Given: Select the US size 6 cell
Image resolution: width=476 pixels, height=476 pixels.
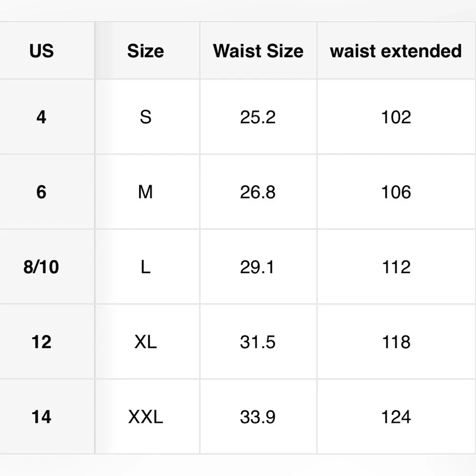Looking at the screenshot, I should click(x=41, y=192).
